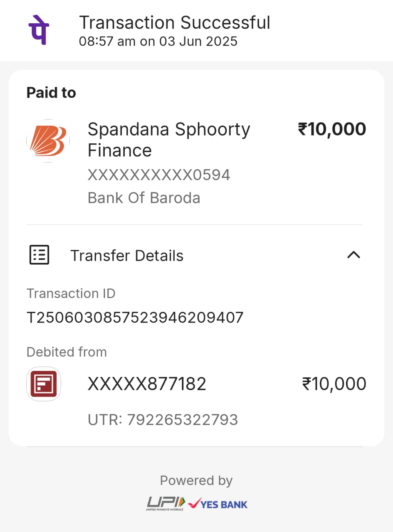Click the Transfer Details list icon
This screenshot has height=532, width=393.
click(40, 255)
